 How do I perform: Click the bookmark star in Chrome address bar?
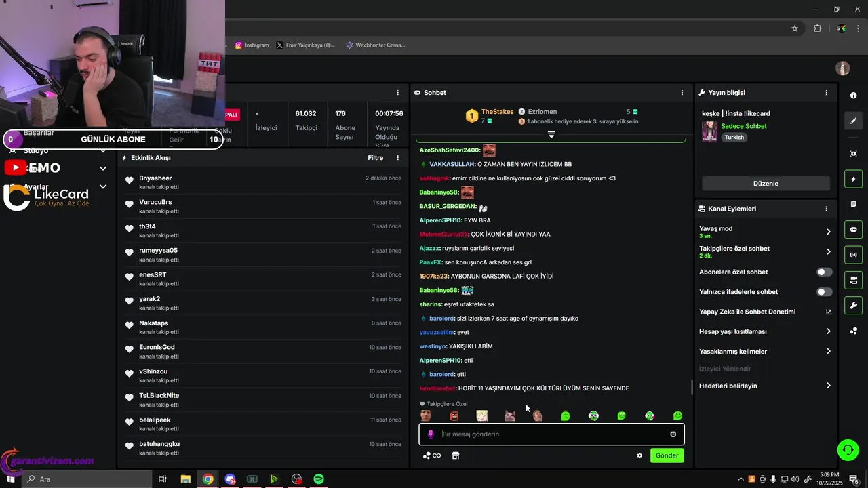795,28
